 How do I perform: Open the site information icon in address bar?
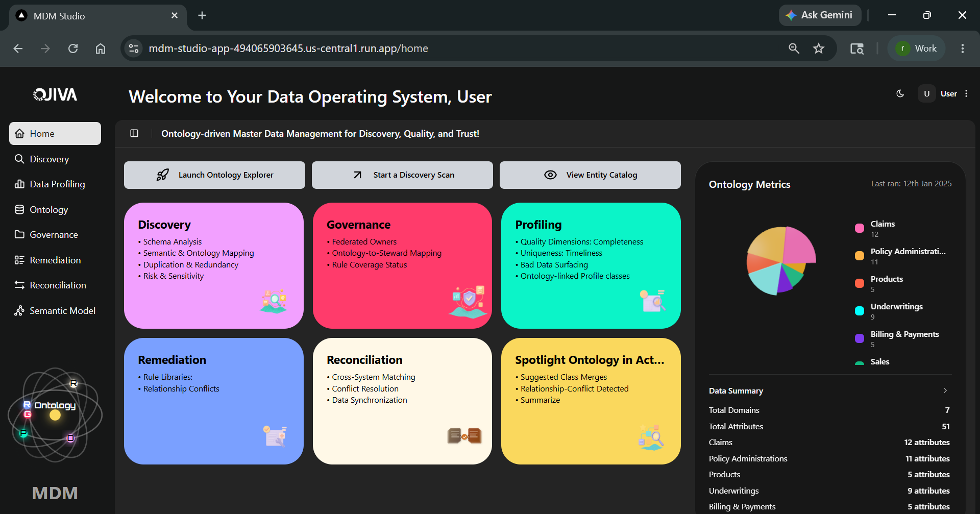coord(134,48)
